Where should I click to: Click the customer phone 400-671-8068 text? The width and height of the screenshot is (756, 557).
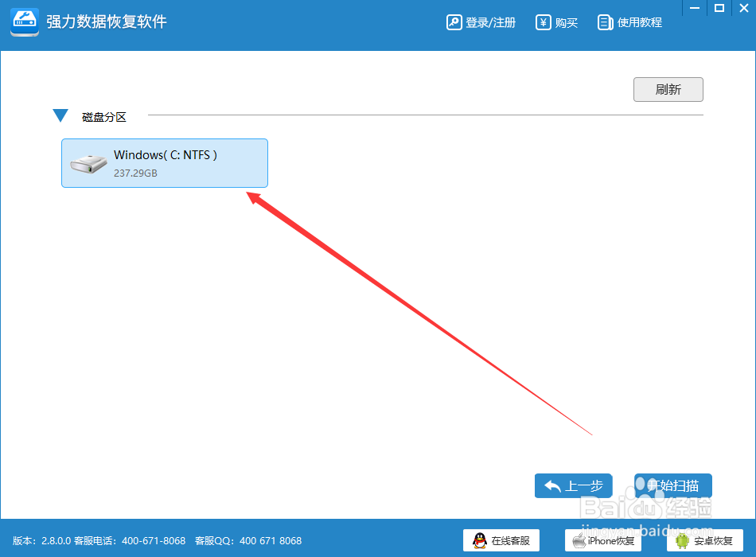coord(154,540)
